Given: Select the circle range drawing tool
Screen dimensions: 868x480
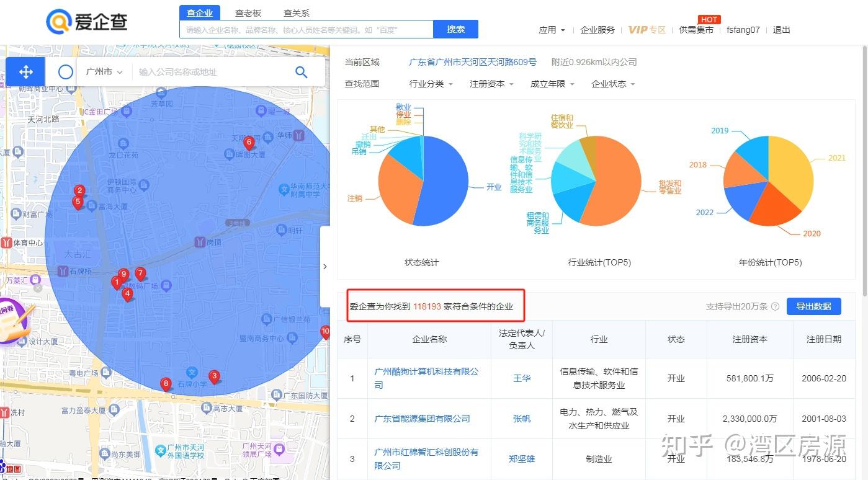Looking at the screenshot, I should point(66,72).
